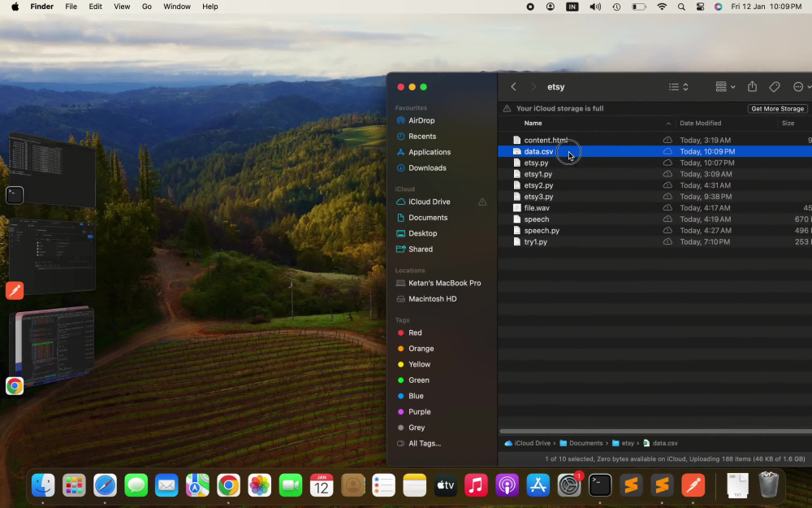The image size is (812, 508).
Task: Expand the Group by dropdown in toolbar
Action: point(725,87)
